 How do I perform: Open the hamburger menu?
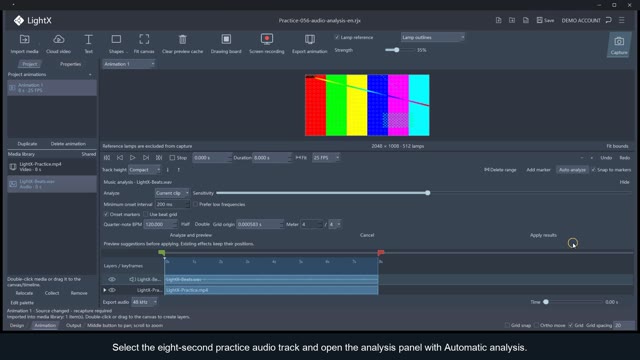622,20
